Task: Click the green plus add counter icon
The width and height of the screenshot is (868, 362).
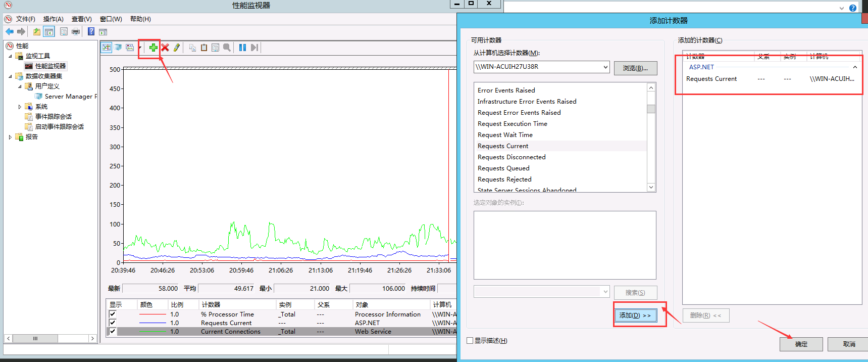Action: click(153, 48)
